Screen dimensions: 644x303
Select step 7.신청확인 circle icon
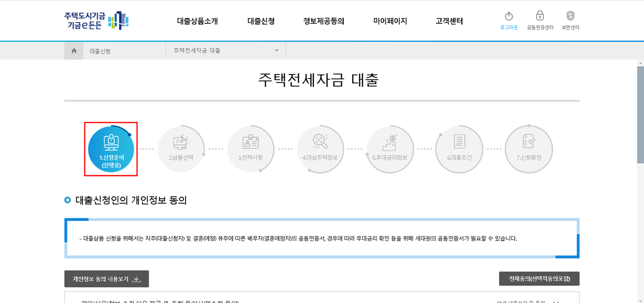tap(529, 149)
